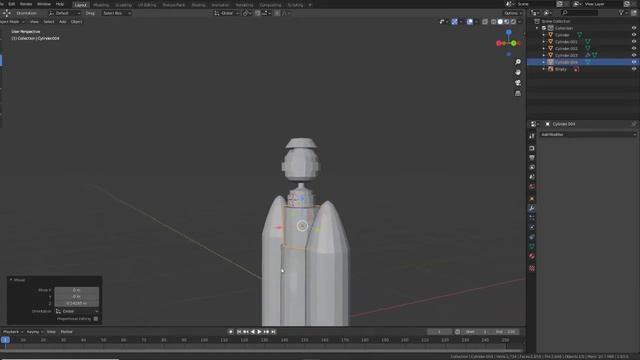
Task: Collapse the Collection tree in outliner
Action: click(x=537, y=28)
